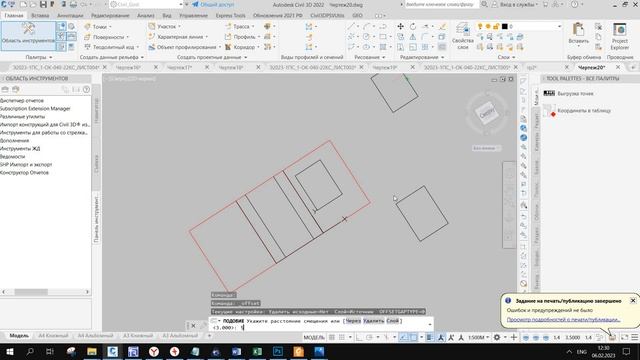Switch to the Вставка ribbon tab
The height and width of the screenshot is (360, 640).
[40, 16]
